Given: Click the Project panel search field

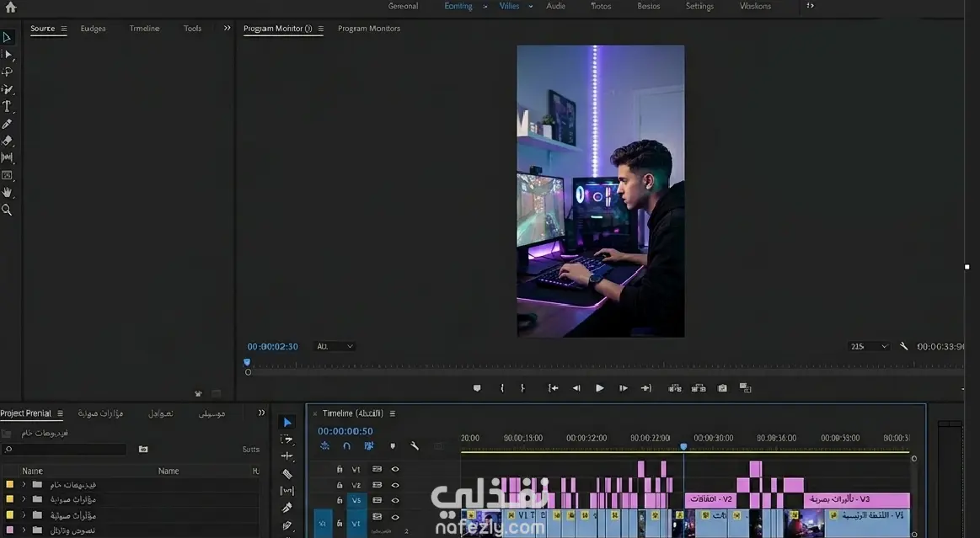Looking at the screenshot, I should [x=66, y=450].
